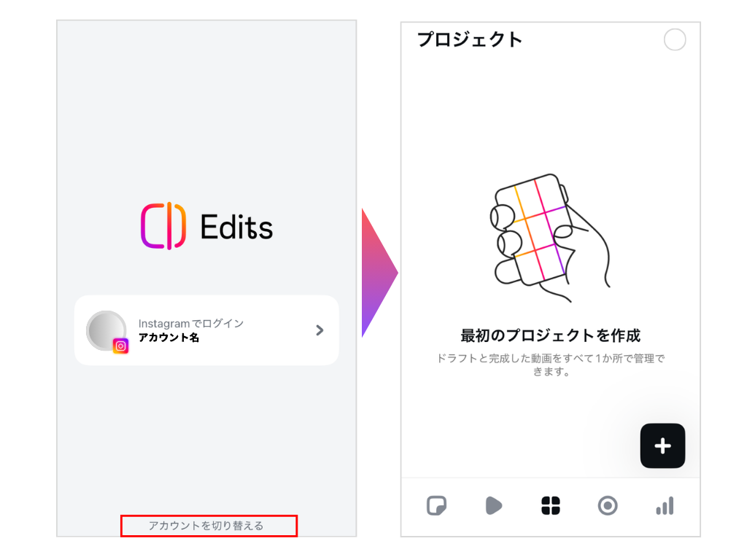Click the hand-holding-phone illustration
This screenshot has width=747, height=560.
coord(550,238)
